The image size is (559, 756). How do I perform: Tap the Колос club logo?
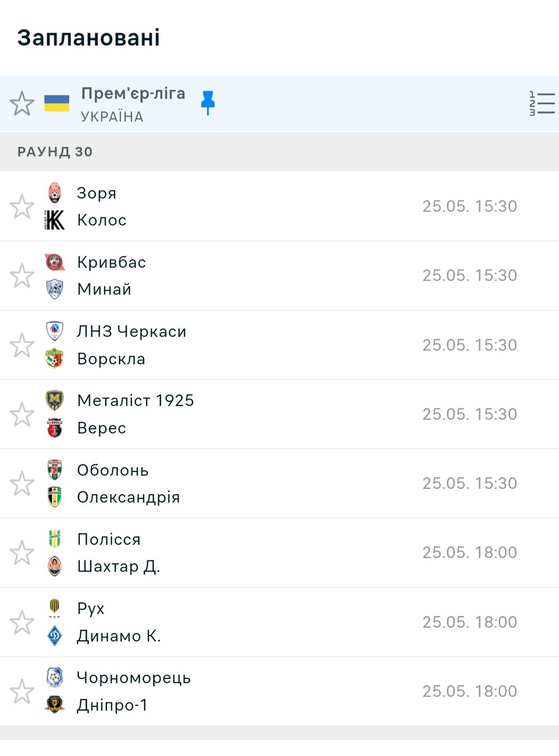coord(54,220)
